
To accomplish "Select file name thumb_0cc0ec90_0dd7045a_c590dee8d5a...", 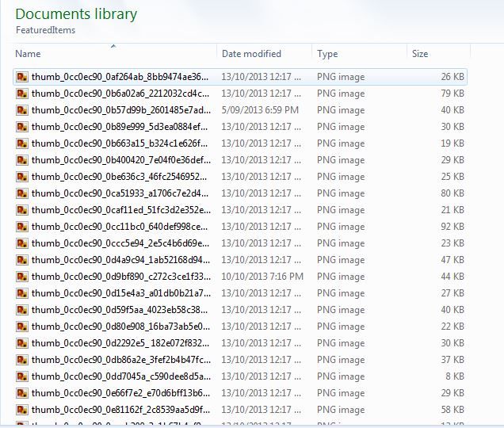I will [x=121, y=376].
